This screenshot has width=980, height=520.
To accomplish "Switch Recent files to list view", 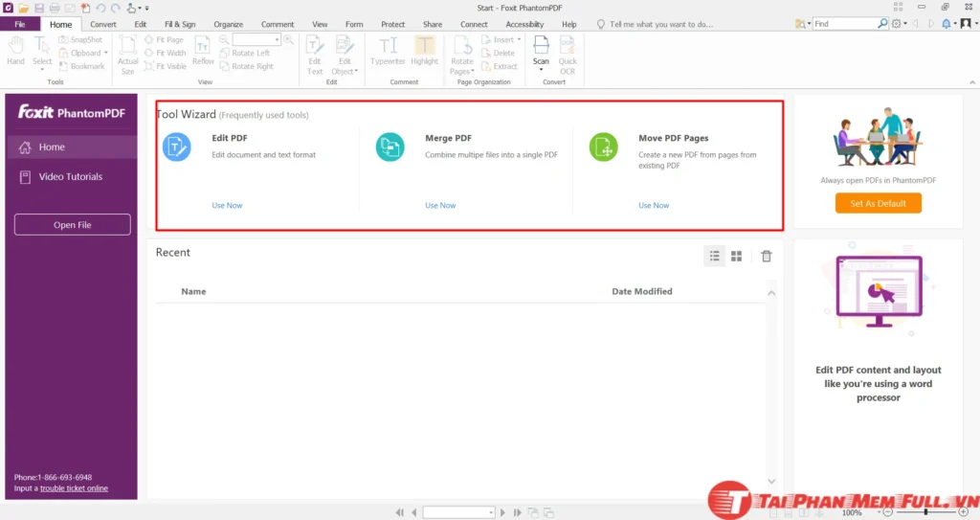I will pyautogui.click(x=714, y=256).
